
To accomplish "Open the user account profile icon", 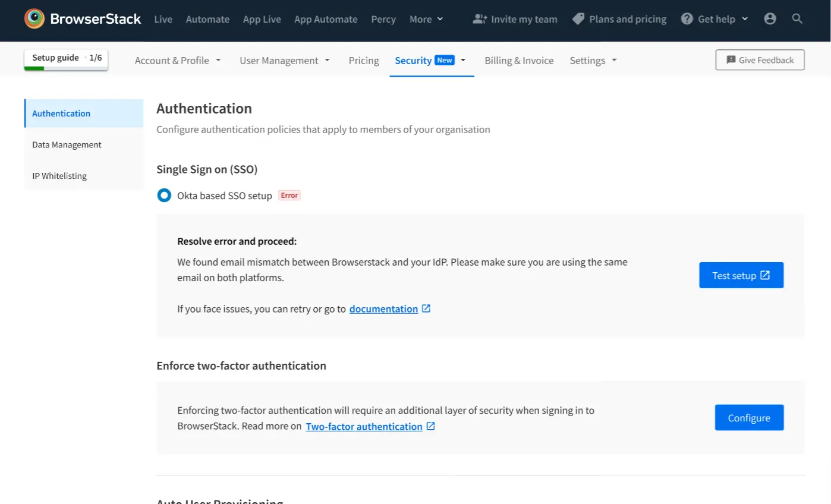I will click(x=770, y=19).
